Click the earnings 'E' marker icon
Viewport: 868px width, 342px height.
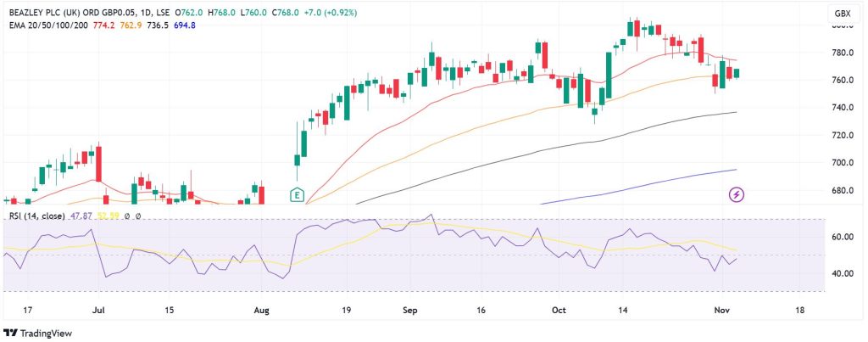click(x=298, y=194)
